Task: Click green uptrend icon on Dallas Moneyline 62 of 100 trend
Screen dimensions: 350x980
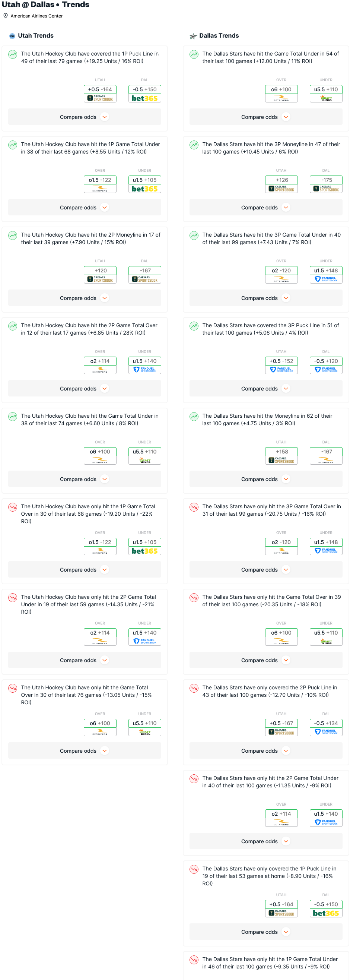Action: (194, 417)
